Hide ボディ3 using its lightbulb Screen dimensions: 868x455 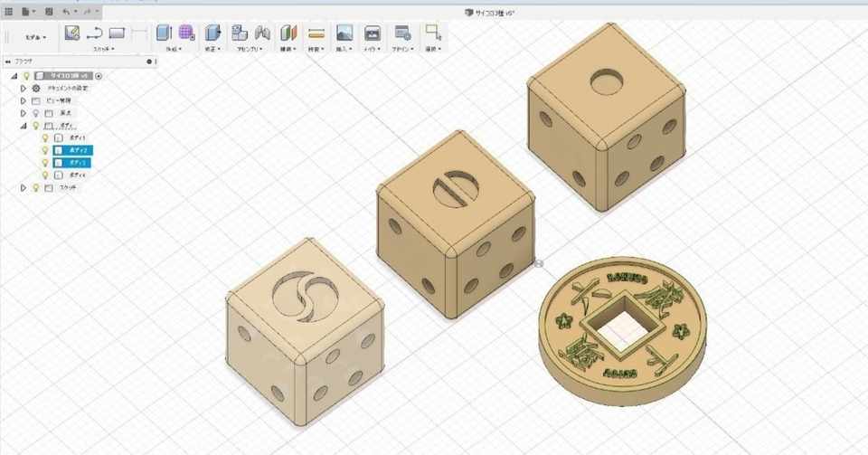(x=46, y=163)
